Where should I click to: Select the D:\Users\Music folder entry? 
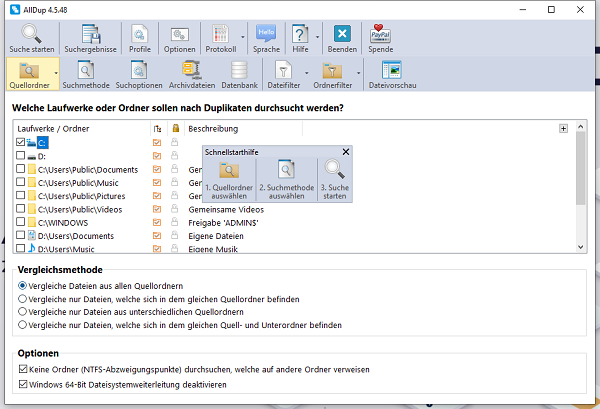(66, 249)
